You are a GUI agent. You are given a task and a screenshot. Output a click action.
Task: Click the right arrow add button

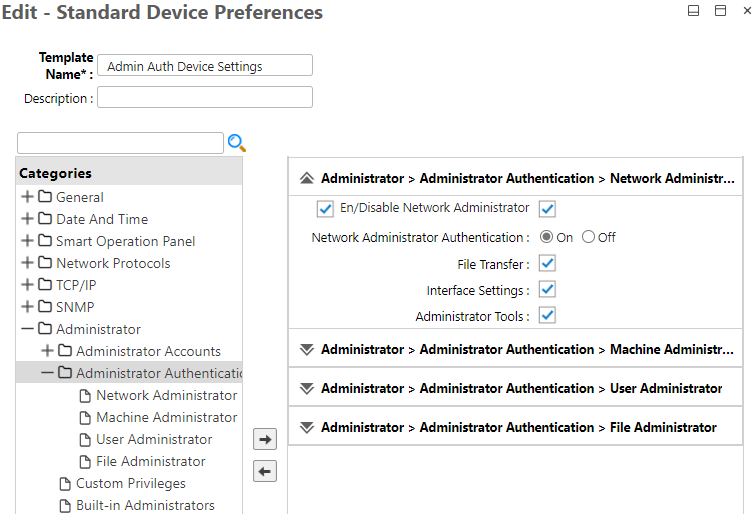click(265, 439)
